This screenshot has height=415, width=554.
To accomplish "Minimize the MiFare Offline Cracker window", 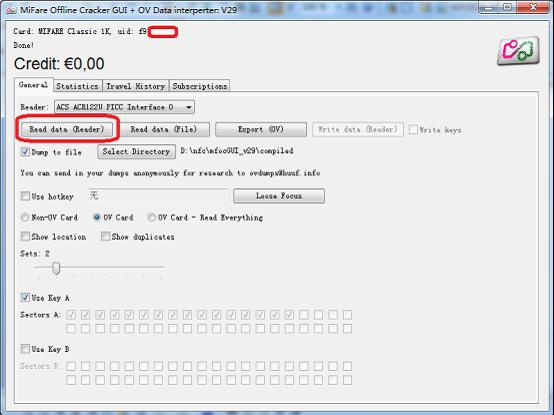I will pos(489,7).
